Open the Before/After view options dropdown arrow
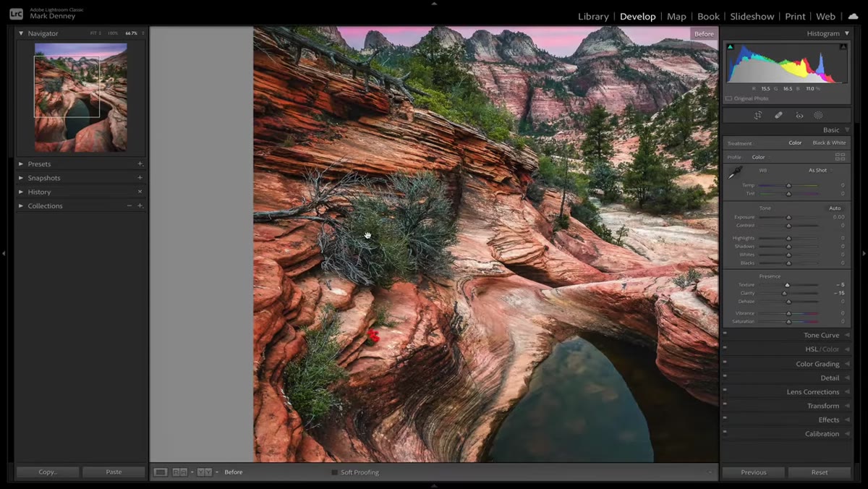868x489 pixels. [217, 472]
